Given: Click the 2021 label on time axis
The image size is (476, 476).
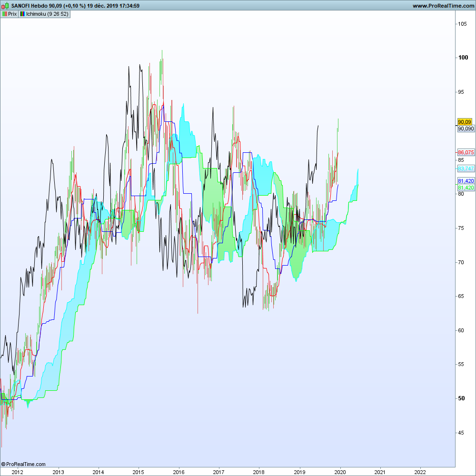Looking at the screenshot, I should 380,472.
